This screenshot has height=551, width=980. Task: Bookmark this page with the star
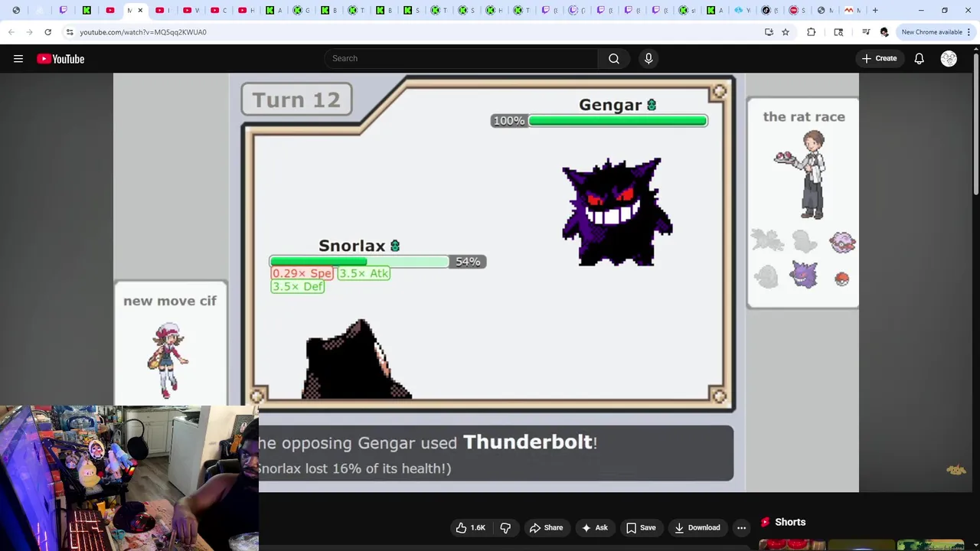(786, 32)
